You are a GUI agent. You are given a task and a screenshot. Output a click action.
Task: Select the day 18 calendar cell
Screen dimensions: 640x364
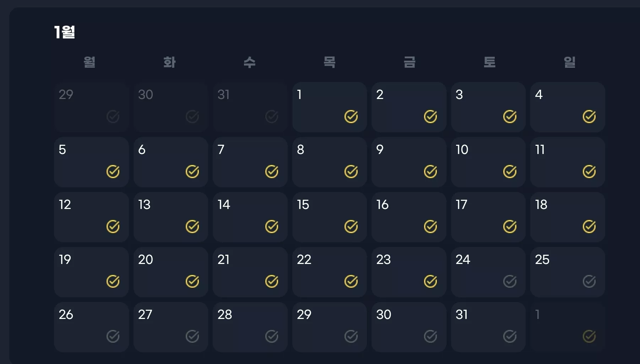[x=568, y=217]
